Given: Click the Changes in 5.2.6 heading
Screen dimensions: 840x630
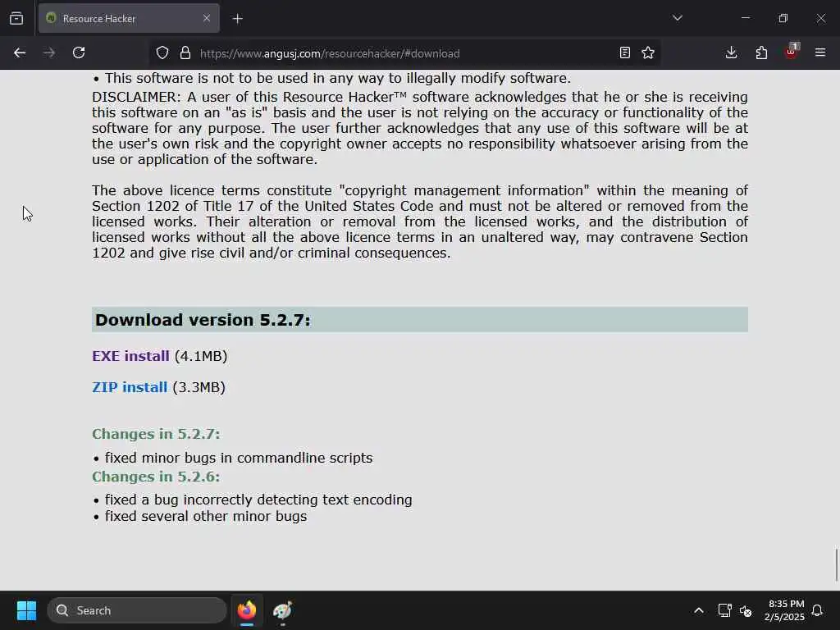Looking at the screenshot, I should [x=156, y=477].
